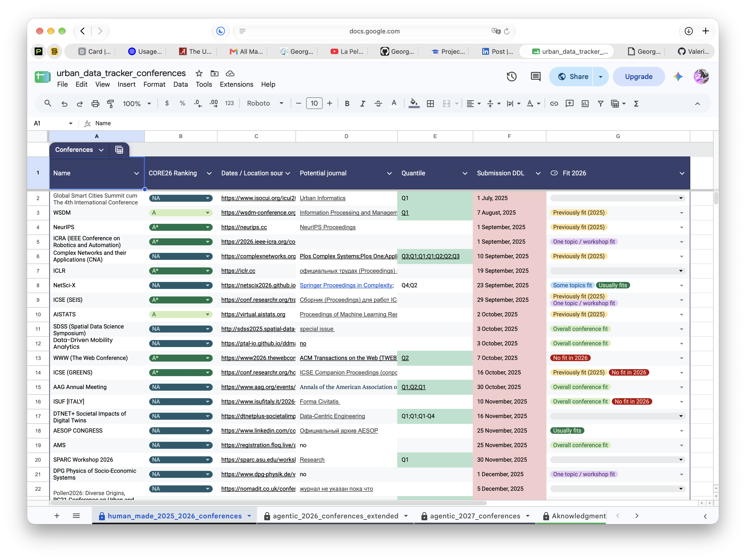This screenshot has height=560, width=746.
Task: Open the Conferences table menu dropdown
Action: (101, 150)
